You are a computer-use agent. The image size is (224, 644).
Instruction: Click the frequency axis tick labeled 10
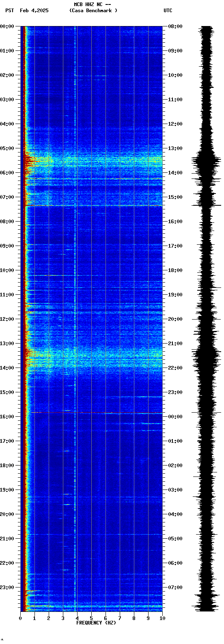(162, 618)
